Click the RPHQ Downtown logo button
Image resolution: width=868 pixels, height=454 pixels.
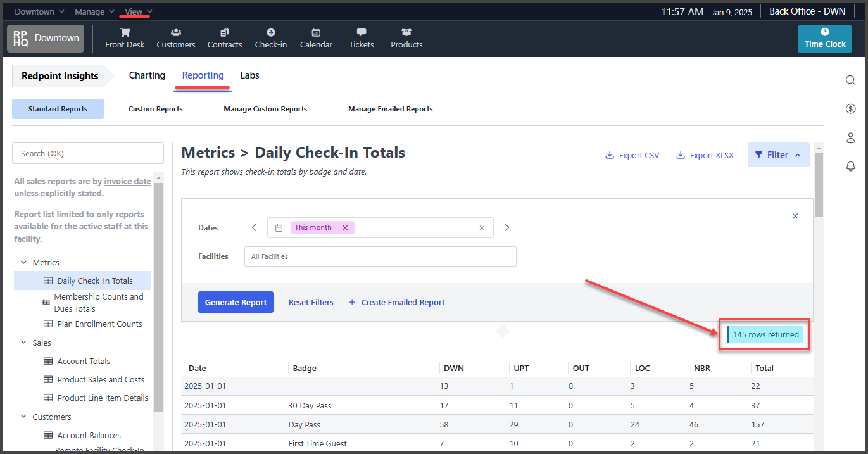tap(46, 39)
